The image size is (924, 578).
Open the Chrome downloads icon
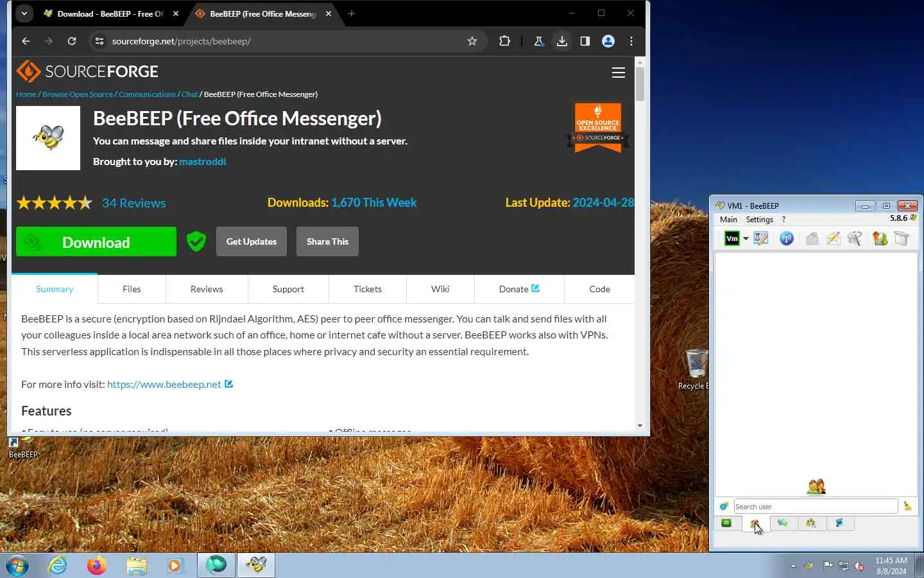tap(562, 41)
